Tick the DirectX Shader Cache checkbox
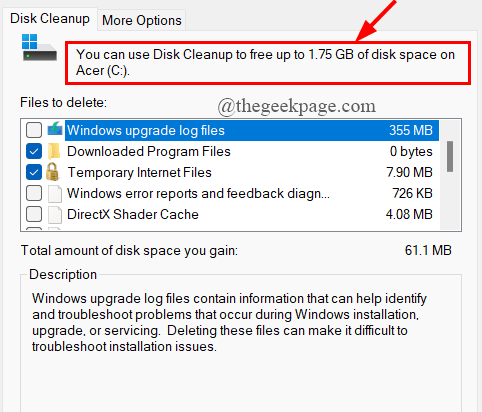 (34, 214)
